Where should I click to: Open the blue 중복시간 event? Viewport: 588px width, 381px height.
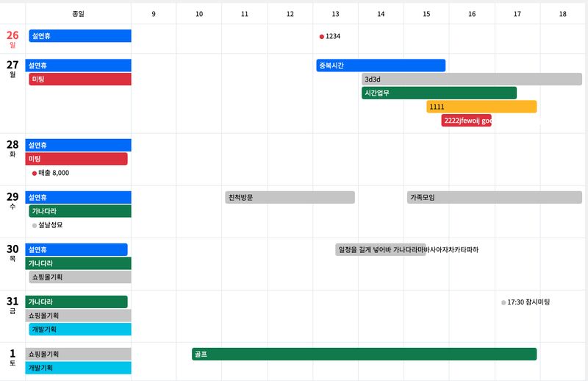click(x=381, y=65)
